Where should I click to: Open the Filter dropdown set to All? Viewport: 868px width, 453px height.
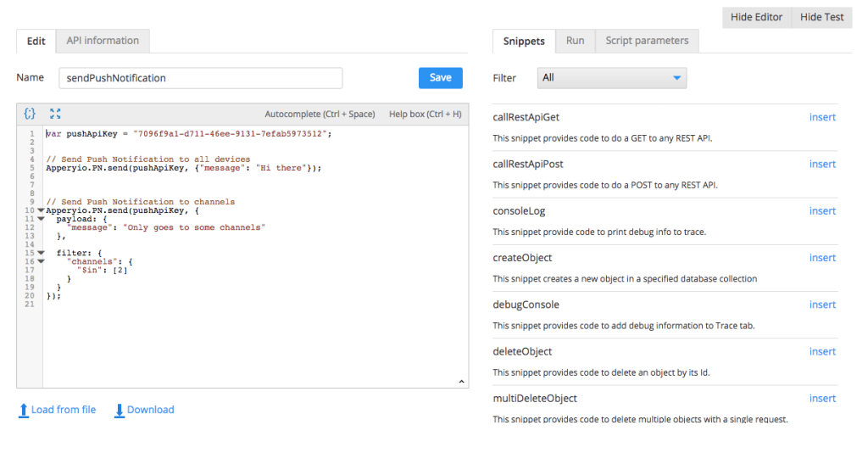coord(612,78)
